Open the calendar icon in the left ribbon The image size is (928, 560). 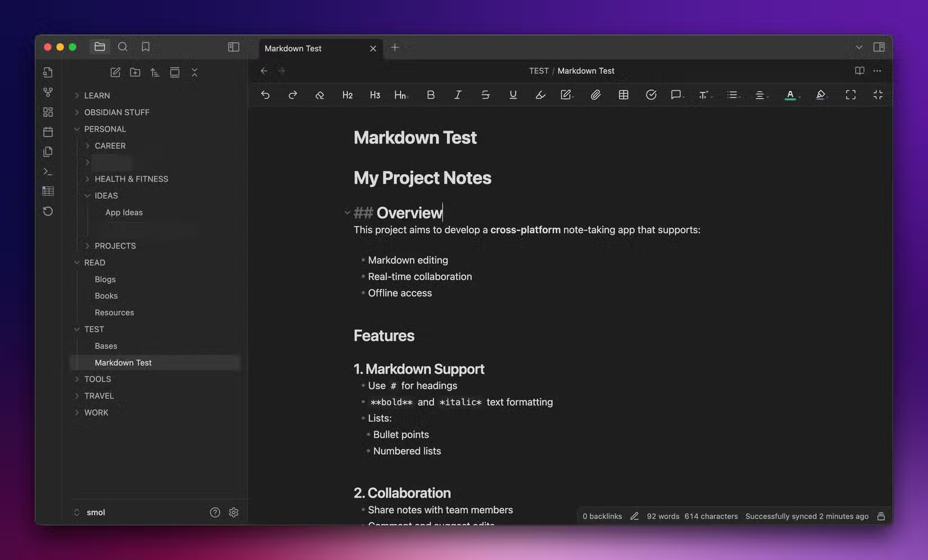click(x=48, y=132)
